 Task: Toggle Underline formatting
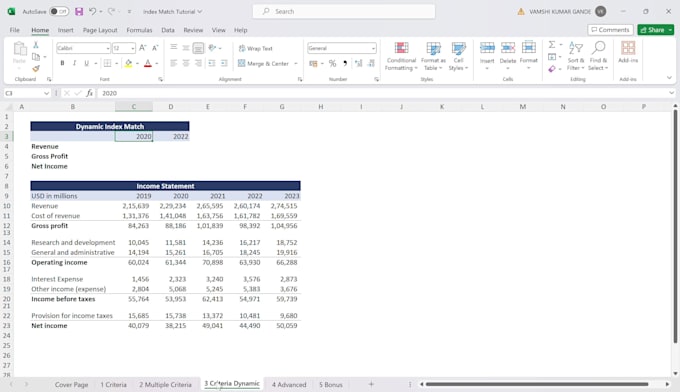point(87,63)
